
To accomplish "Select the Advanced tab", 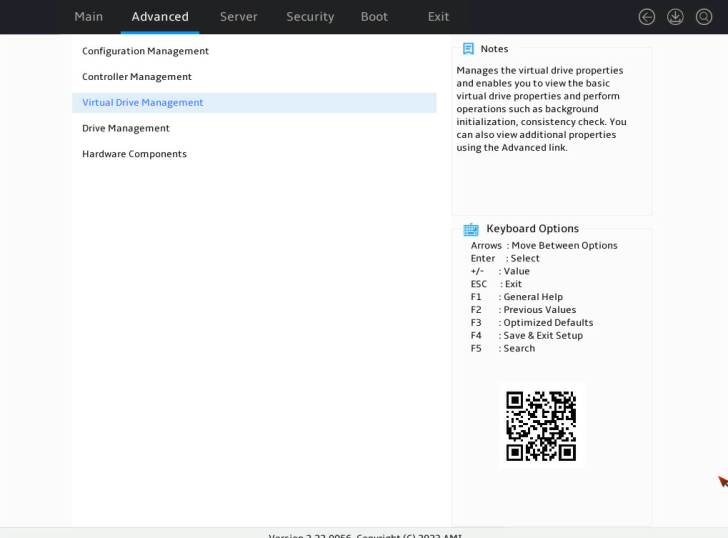I will 160,17.
